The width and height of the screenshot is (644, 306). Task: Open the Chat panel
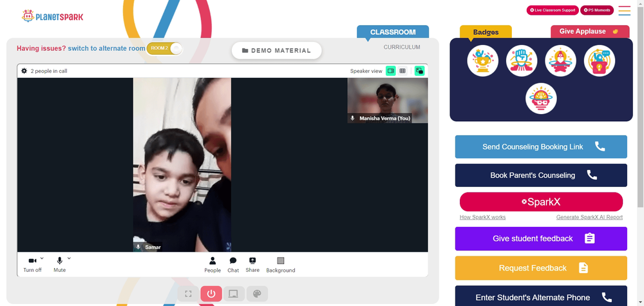click(233, 265)
